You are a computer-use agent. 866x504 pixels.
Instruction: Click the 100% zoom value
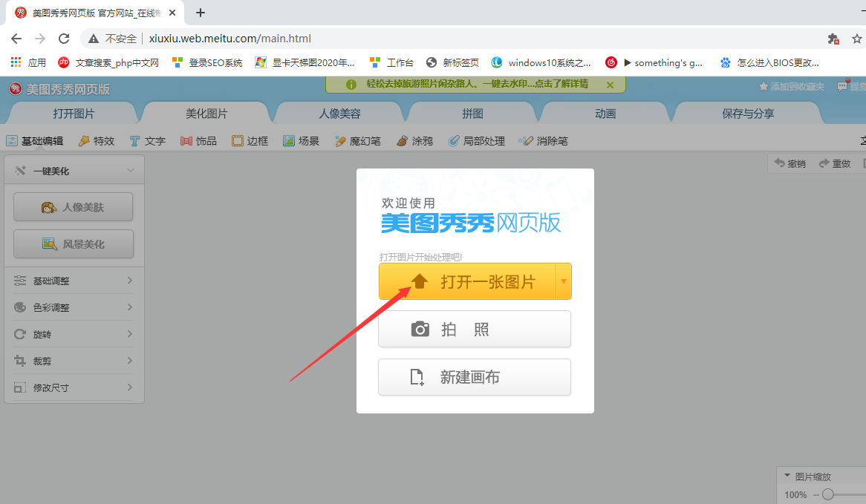tap(796, 494)
